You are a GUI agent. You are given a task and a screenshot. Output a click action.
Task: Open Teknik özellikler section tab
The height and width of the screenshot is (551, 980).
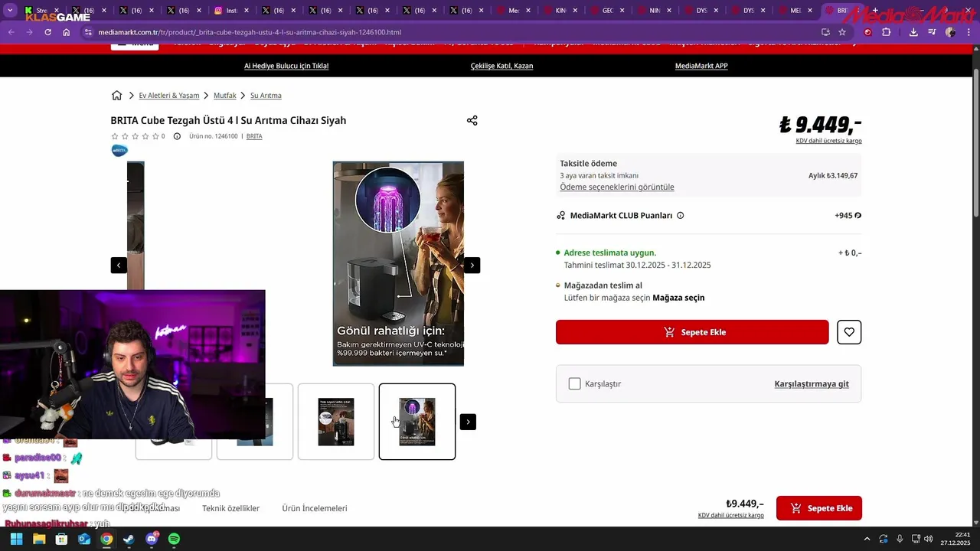point(230,508)
